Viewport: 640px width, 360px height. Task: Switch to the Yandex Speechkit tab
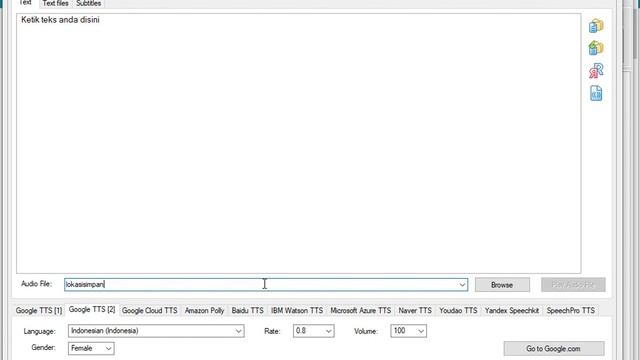pyautogui.click(x=511, y=311)
